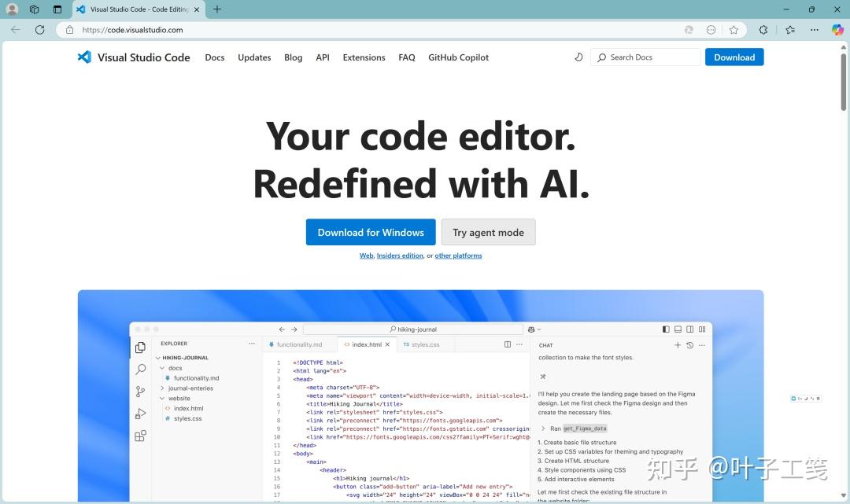850x504 pixels.
Task: Open the customize layout icon
Action: pos(702,329)
